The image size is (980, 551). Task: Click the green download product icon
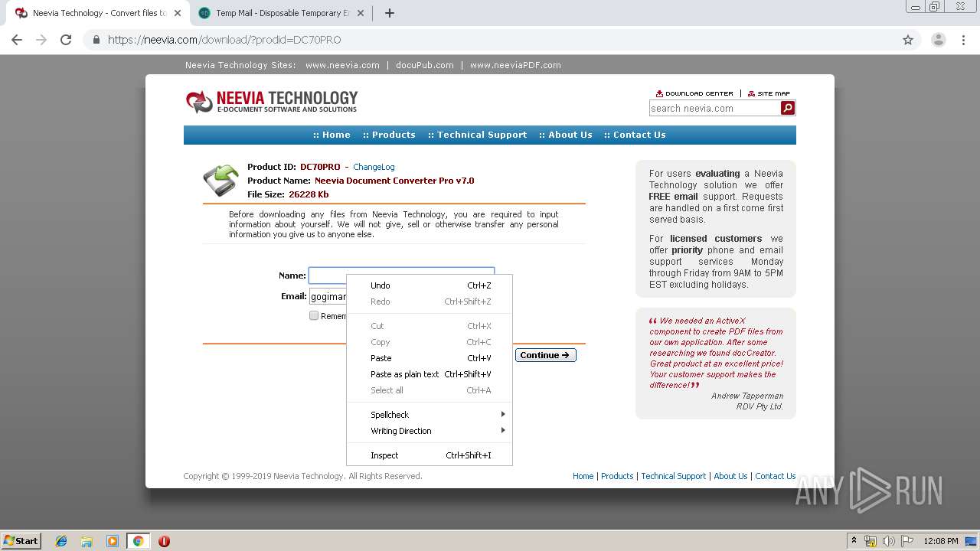[x=220, y=181]
